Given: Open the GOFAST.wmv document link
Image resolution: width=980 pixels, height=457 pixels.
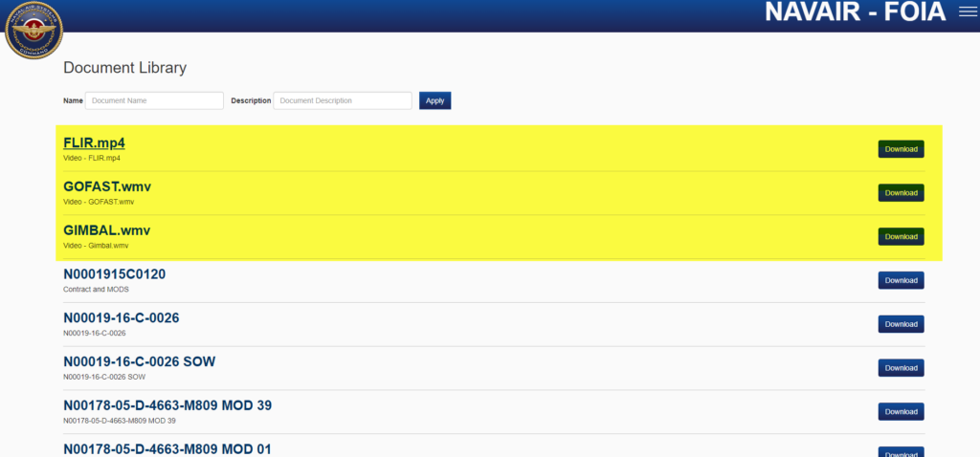Looking at the screenshot, I should pos(106,186).
